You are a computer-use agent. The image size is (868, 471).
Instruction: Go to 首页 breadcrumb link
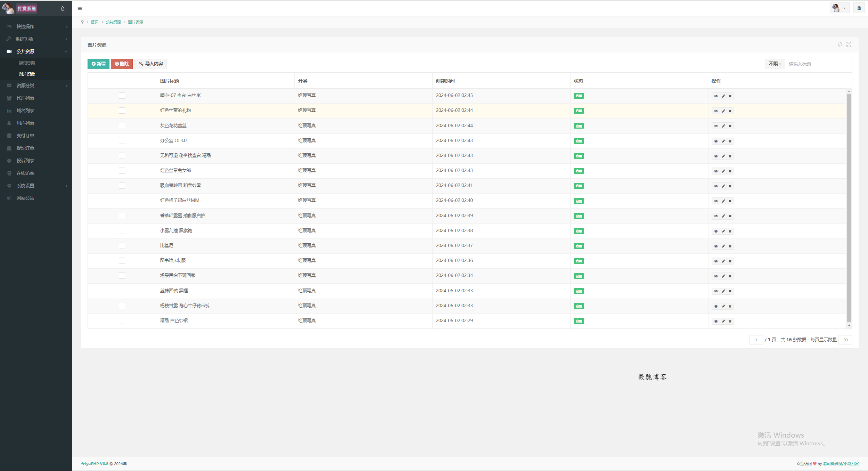point(95,22)
